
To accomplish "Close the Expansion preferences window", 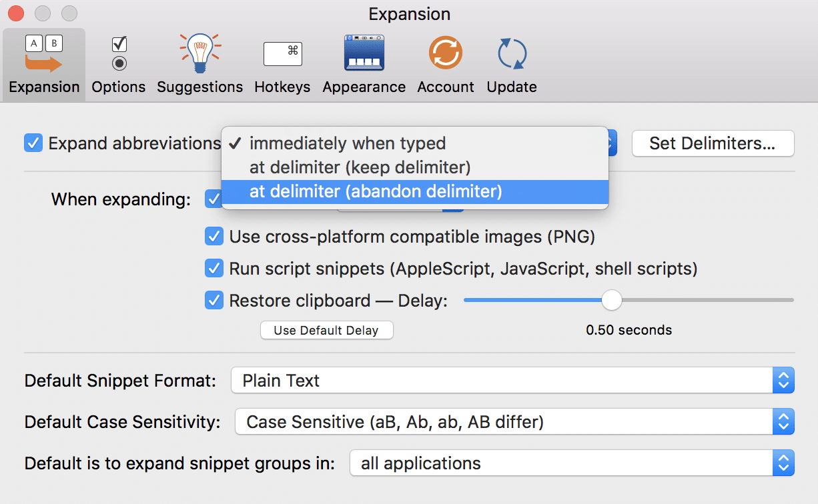I will click(x=15, y=13).
